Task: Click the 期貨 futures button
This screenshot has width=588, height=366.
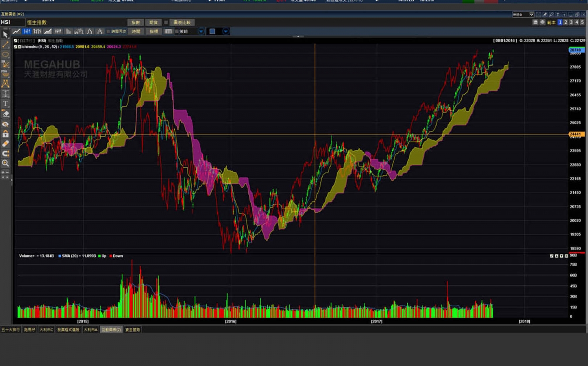Action: tap(153, 22)
